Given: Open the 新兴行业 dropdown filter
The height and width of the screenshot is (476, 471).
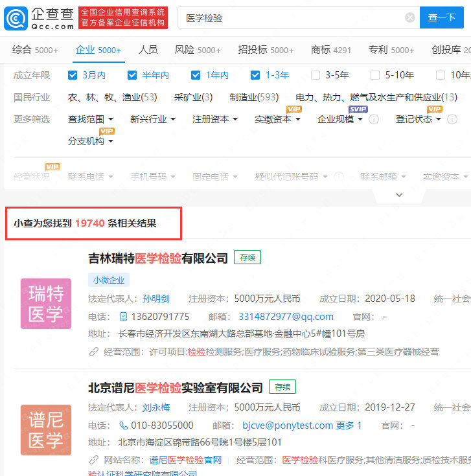Looking at the screenshot, I should (x=153, y=119).
